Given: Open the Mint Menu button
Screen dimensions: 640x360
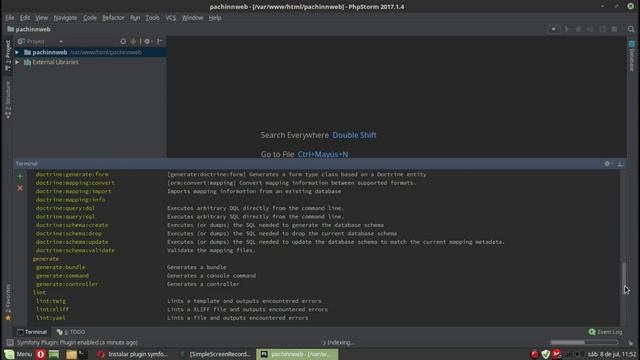Looking at the screenshot, I should (18, 354).
